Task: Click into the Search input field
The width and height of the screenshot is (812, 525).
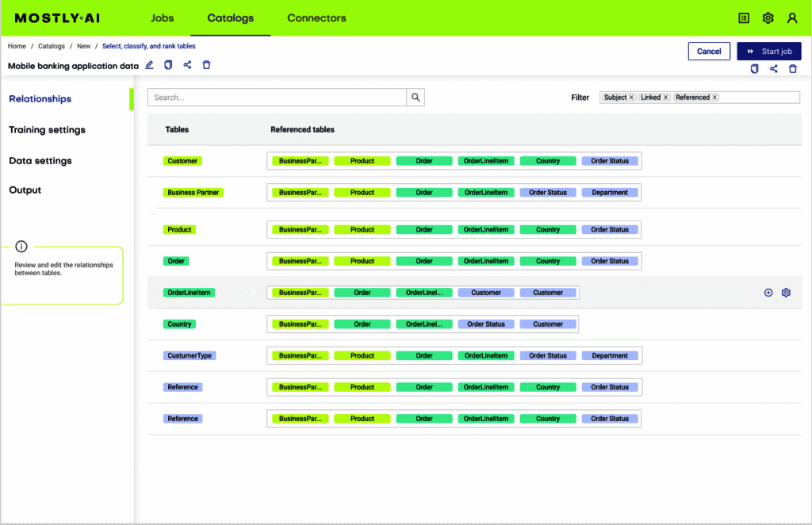Action: pos(277,98)
